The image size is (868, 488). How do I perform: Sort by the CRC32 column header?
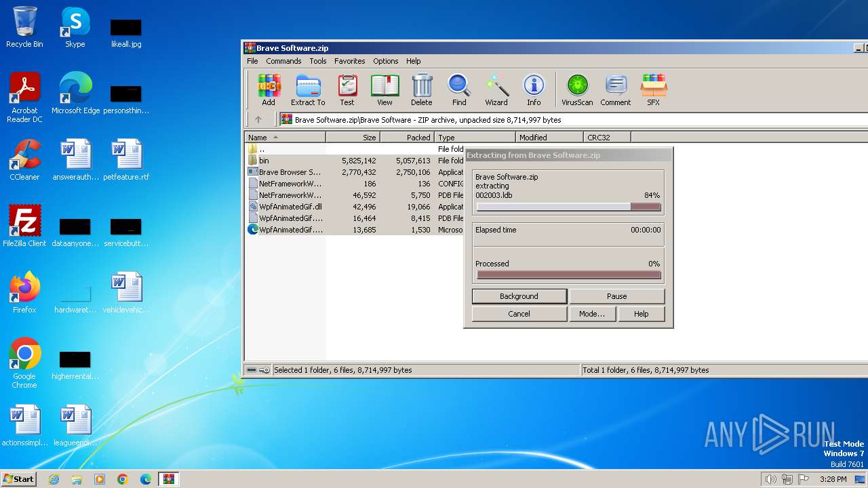point(607,137)
